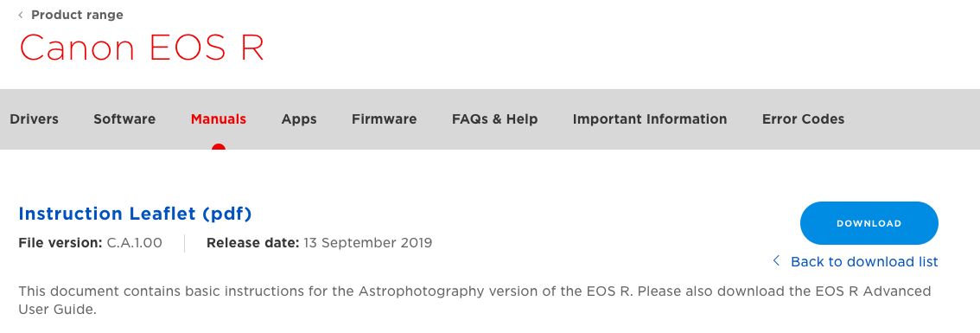Click the Canon EOS R heading

pos(142,48)
